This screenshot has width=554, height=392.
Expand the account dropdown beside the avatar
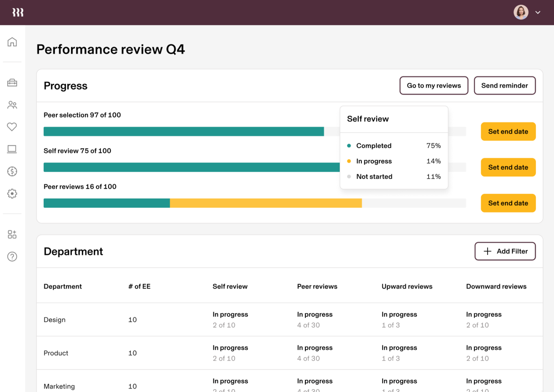click(538, 12)
